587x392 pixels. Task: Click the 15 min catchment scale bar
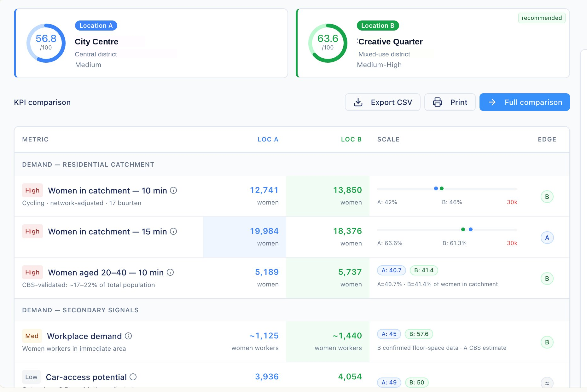[447, 230]
